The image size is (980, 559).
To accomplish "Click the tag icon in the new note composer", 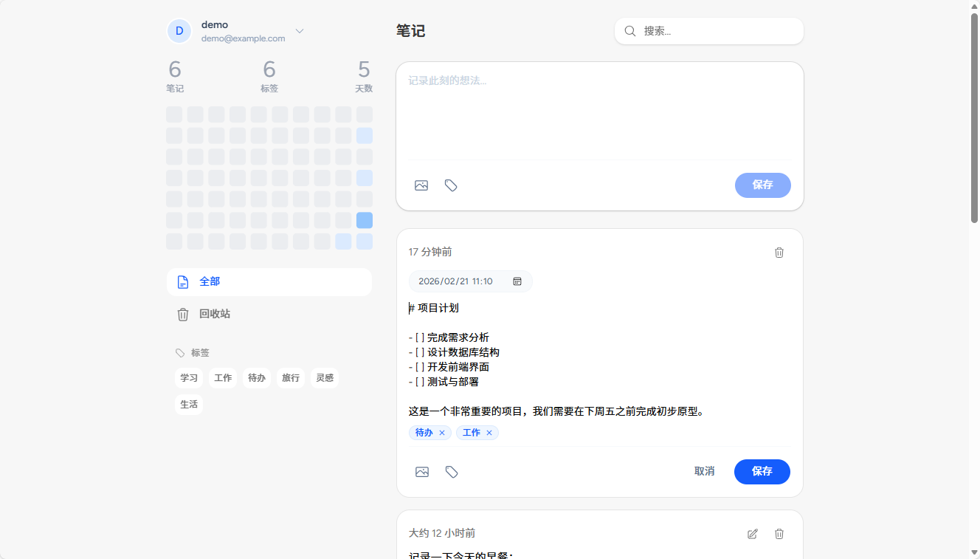I will [451, 185].
